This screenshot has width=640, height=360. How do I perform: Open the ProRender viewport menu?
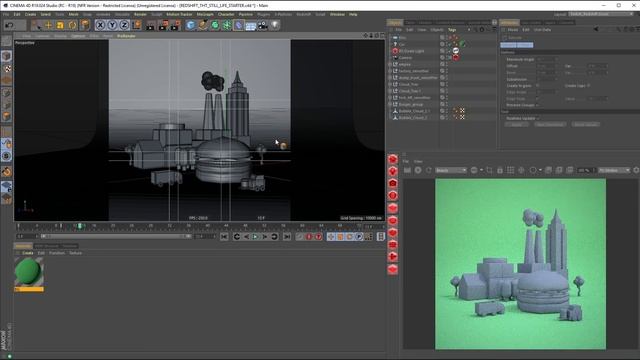pyautogui.click(x=126, y=36)
